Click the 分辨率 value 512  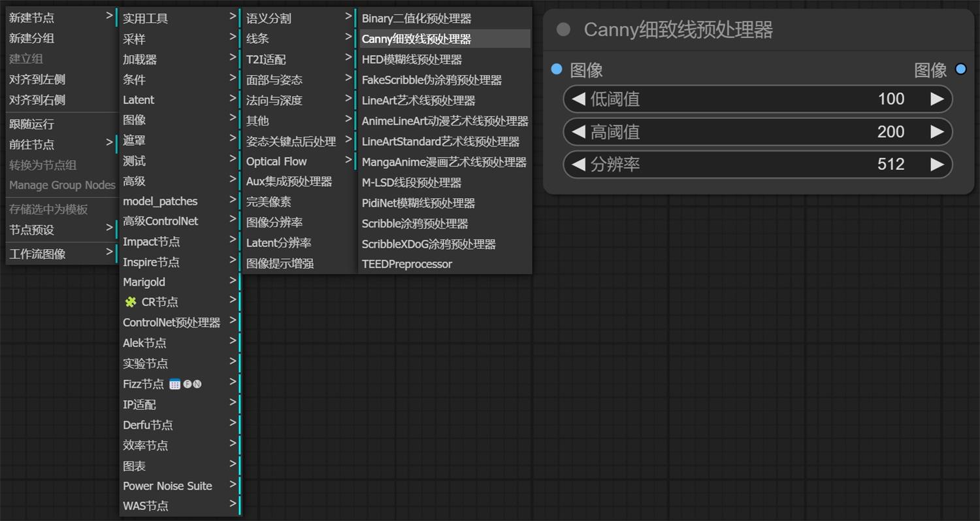point(891,164)
